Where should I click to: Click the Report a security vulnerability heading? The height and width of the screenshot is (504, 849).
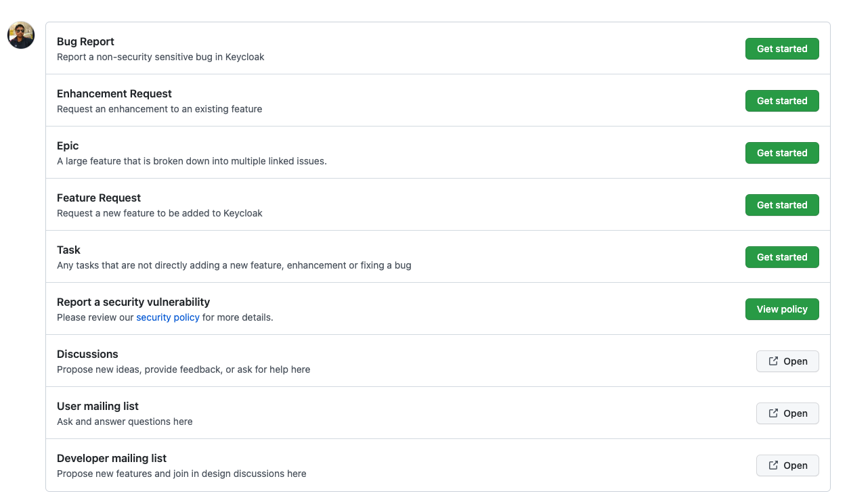133,302
